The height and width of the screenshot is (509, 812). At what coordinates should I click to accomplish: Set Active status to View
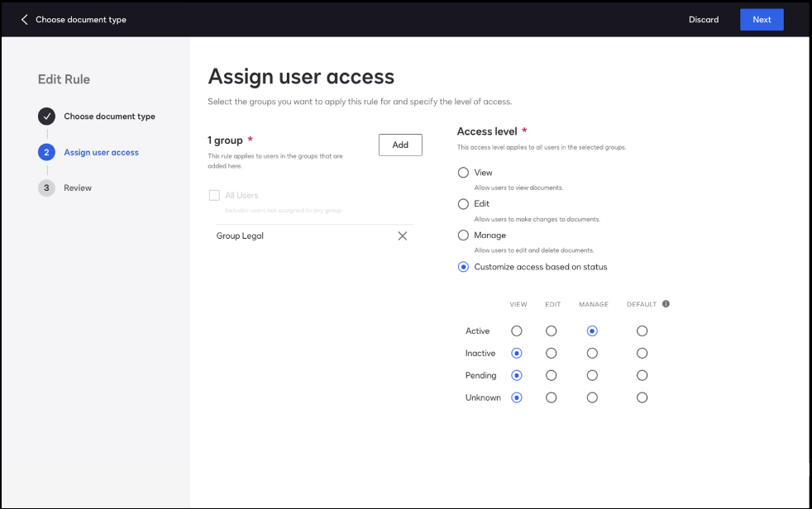coord(517,331)
